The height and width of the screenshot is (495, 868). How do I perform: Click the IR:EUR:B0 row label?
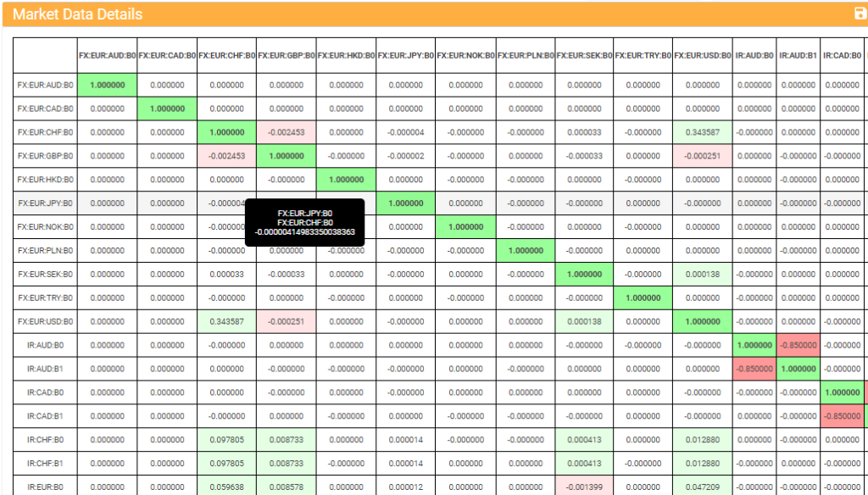coord(45,487)
